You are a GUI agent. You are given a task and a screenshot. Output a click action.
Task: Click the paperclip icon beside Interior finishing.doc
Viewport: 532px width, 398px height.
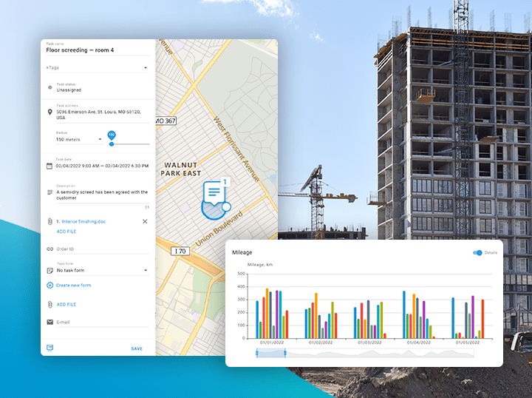(50, 221)
